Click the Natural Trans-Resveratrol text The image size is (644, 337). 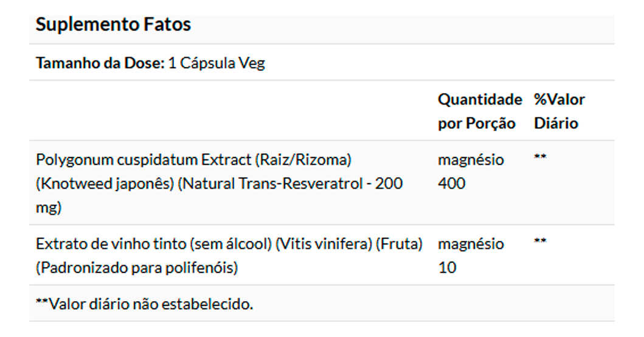pyautogui.click(x=273, y=184)
